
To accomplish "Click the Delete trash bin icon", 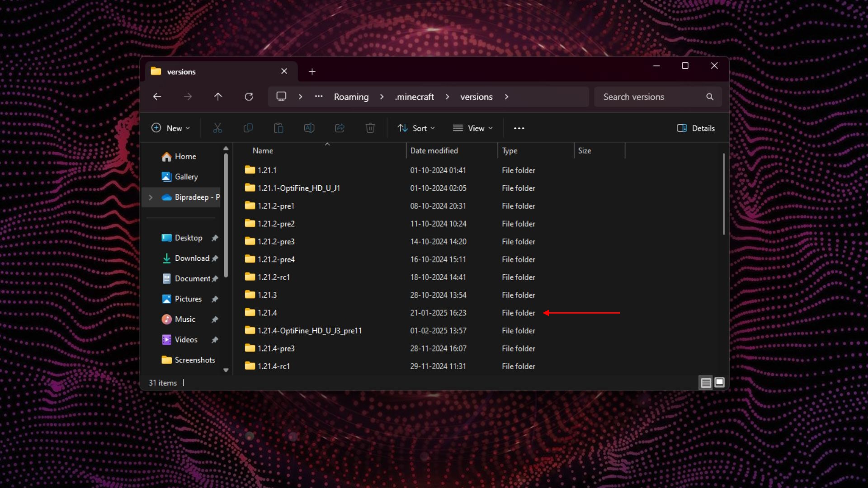I will pyautogui.click(x=370, y=128).
